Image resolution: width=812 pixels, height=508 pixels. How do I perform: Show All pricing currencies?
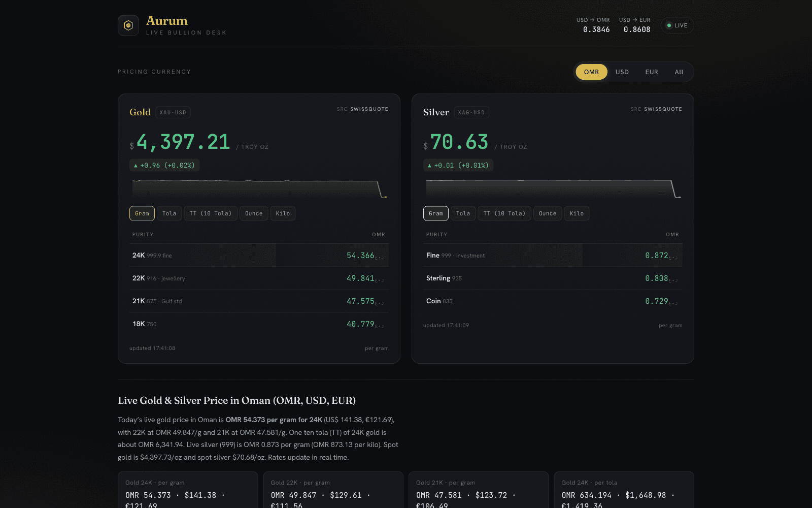[679, 72]
